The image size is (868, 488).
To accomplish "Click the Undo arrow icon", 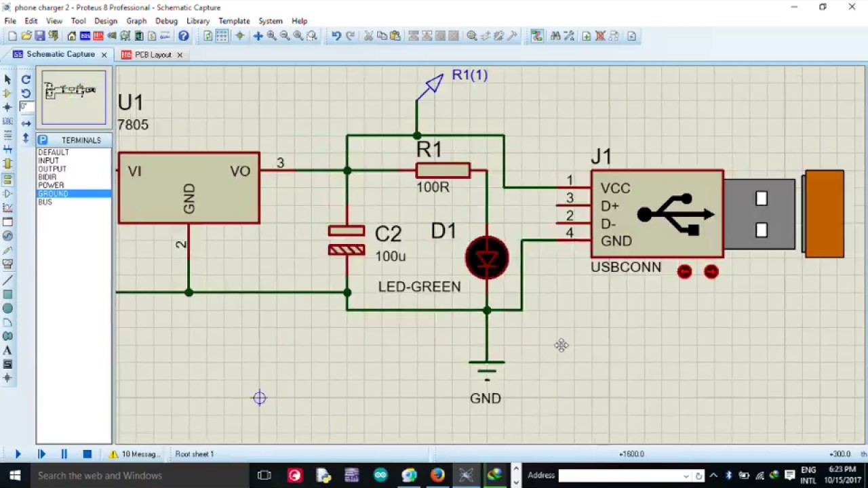I will (336, 36).
